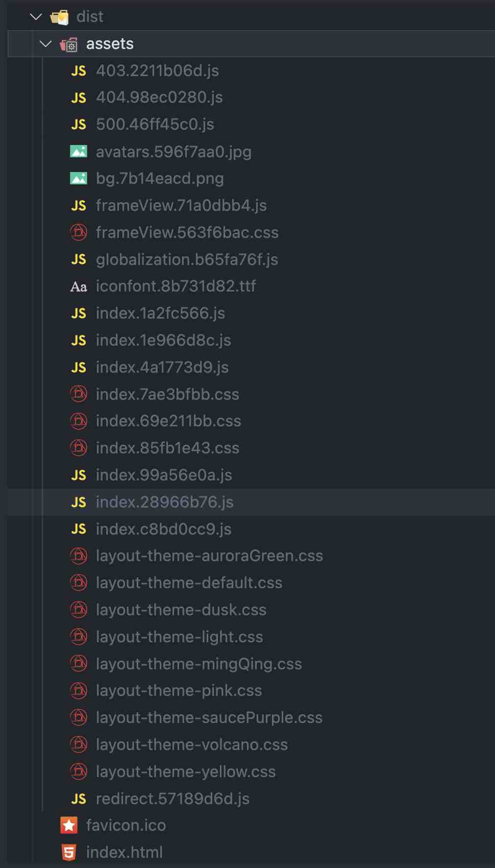The image size is (495, 868).
Task: Click the image icon for avatars.596f7aa0.jpg
Action: 79,152
